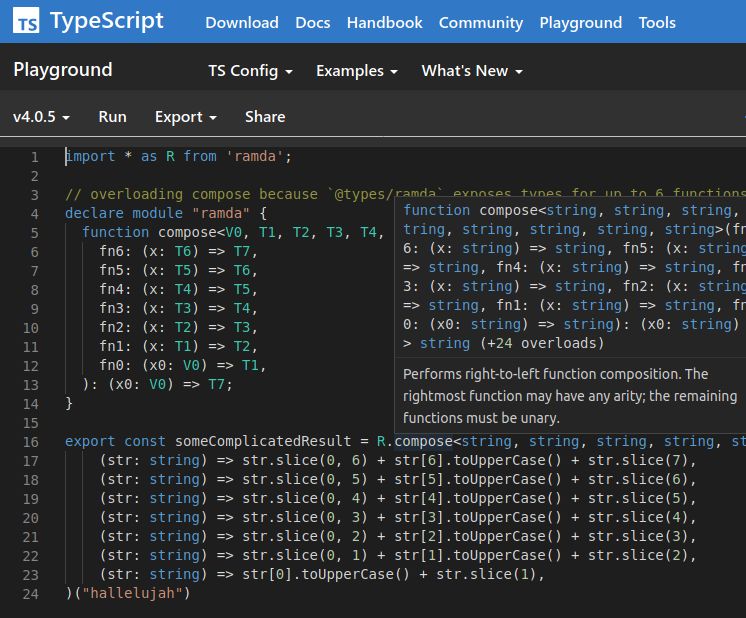Click str.slice(7) on line 17
Screen dimensions: 746x618
click(x=638, y=460)
